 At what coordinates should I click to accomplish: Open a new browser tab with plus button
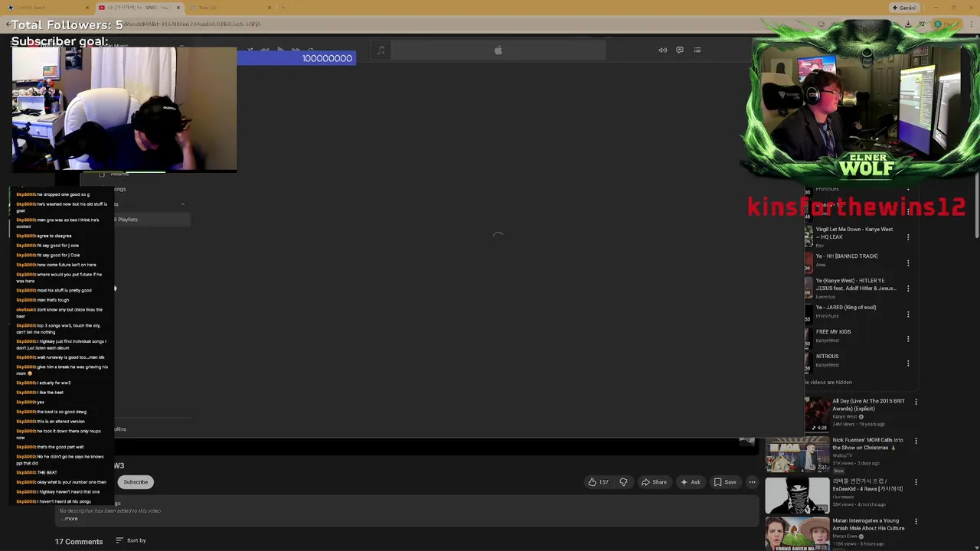[283, 8]
